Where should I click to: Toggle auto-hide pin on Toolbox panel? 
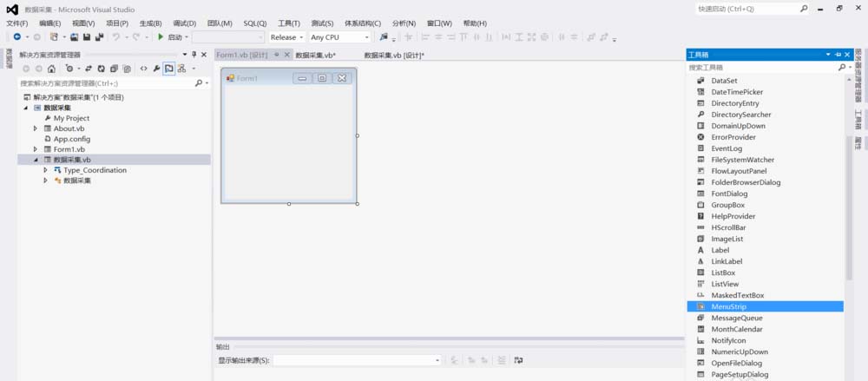click(838, 55)
